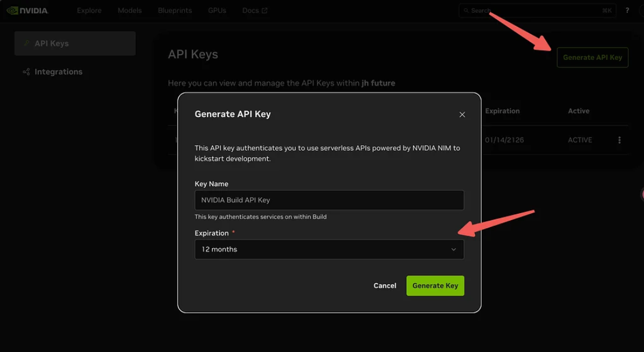This screenshot has width=644, height=352.
Task: Click the green Generate Key button
Action: point(435,286)
